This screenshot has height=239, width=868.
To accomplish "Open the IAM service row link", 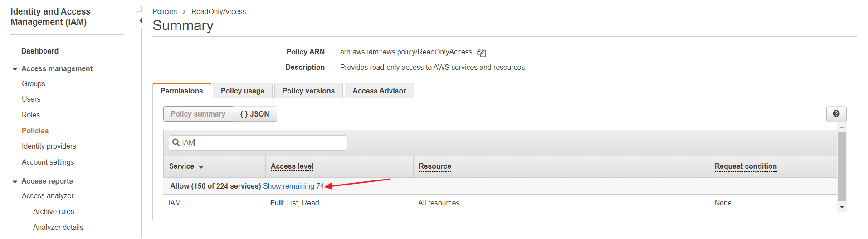I will [175, 203].
